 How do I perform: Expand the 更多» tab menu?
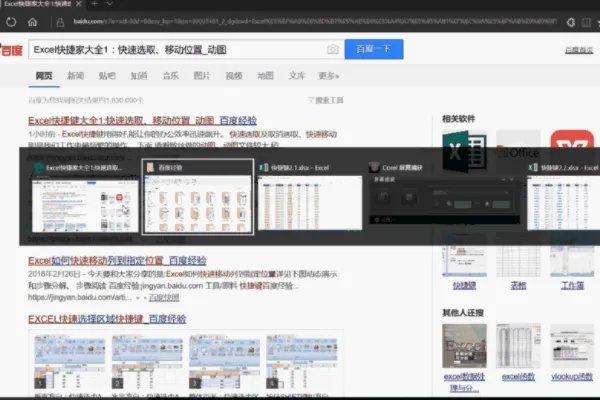329,76
